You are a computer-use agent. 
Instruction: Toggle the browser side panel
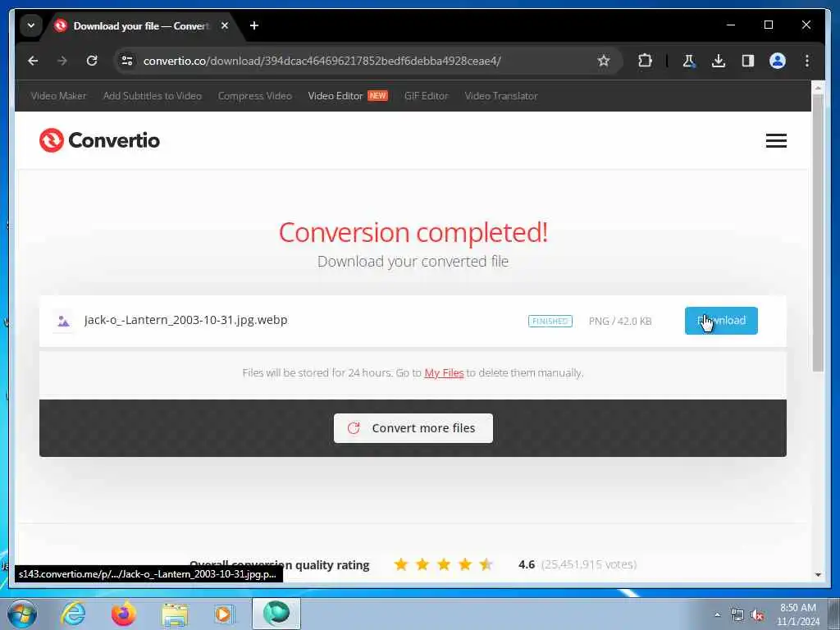(x=748, y=61)
